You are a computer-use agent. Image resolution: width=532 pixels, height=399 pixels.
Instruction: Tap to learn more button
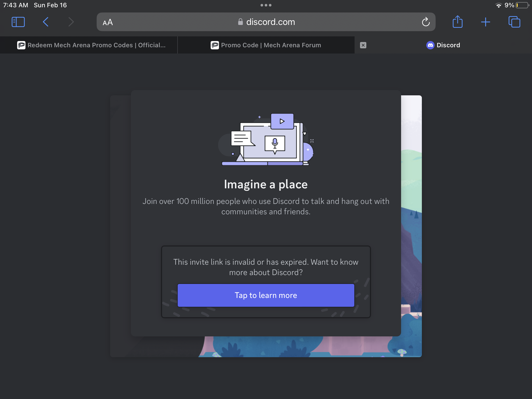[266, 295]
